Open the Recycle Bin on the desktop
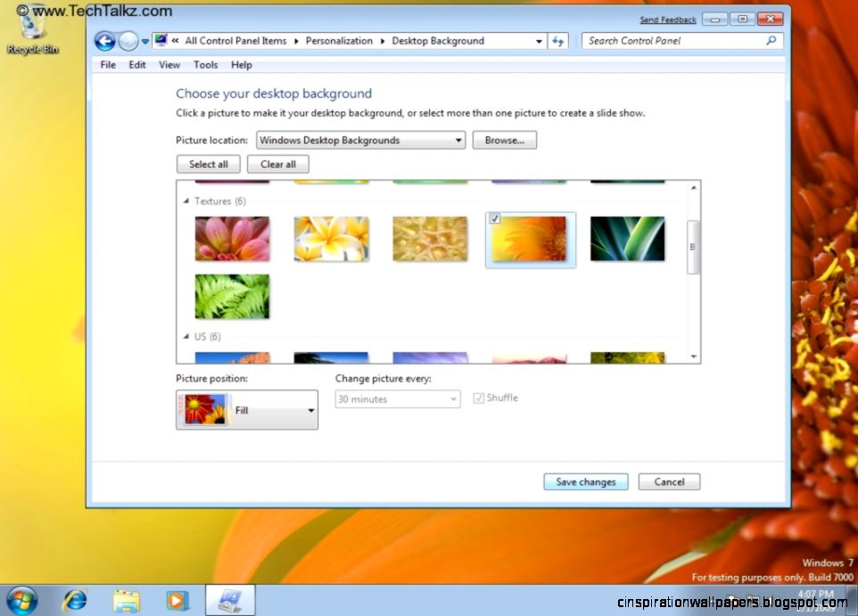 point(32,27)
